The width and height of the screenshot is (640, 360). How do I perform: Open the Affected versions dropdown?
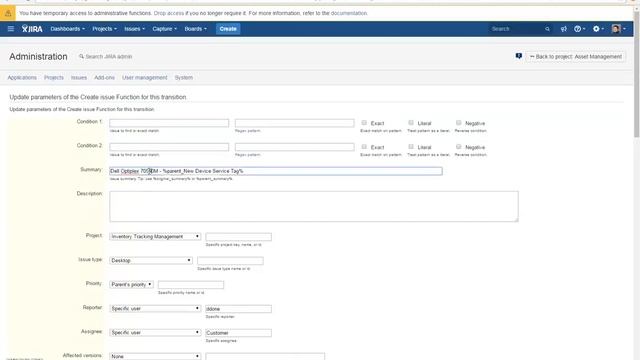click(155, 356)
